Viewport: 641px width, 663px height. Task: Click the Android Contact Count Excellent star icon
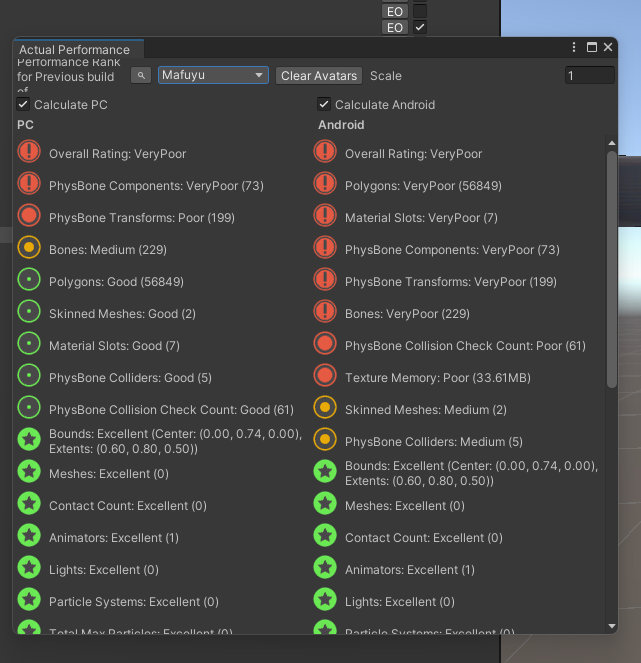325,535
